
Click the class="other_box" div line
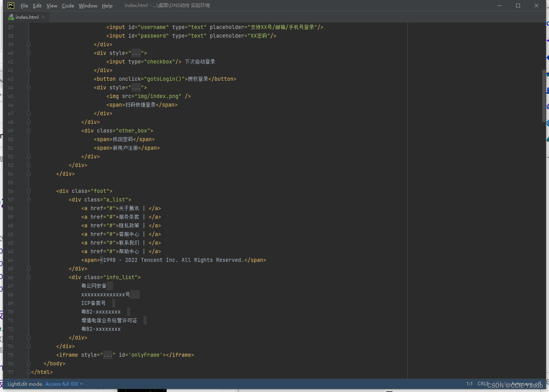coord(117,131)
